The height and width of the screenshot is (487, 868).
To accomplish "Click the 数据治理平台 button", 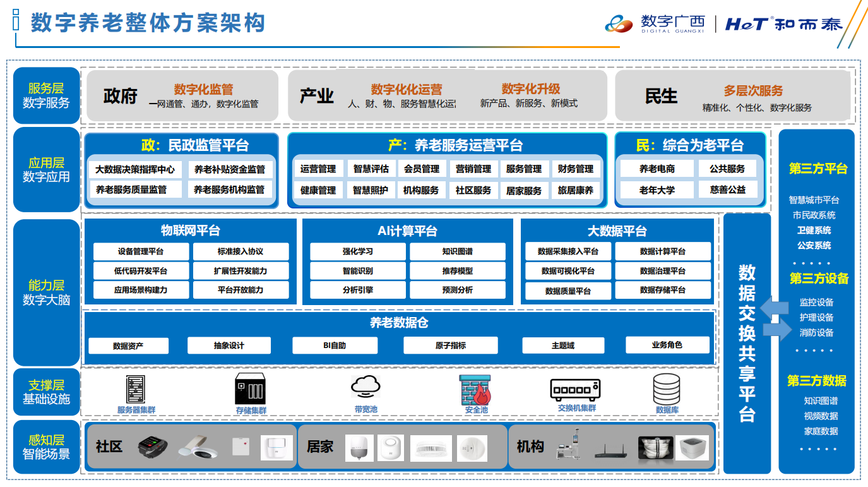I will [662, 271].
